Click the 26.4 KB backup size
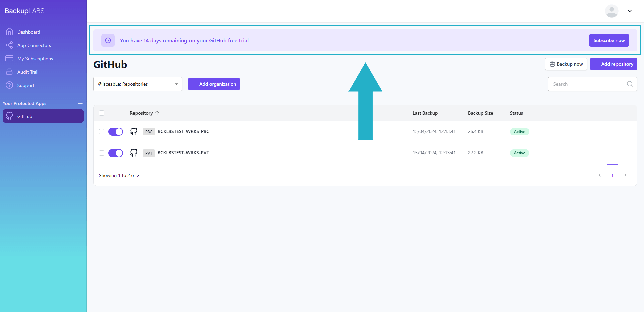The width and height of the screenshot is (644, 312). (x=475, y=131)
